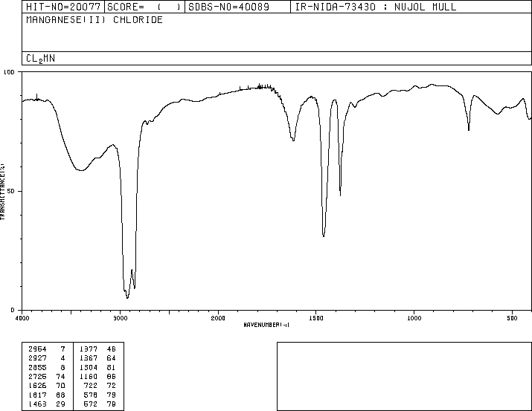Click the transmittance value 64 beside 1367
Screen dimensions: 532x411
point(112,358)
